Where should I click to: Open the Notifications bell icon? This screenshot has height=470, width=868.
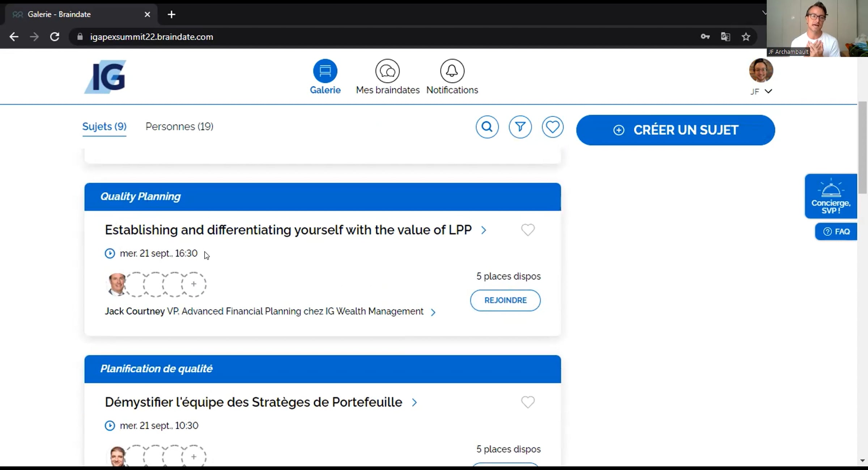point(452,71)
